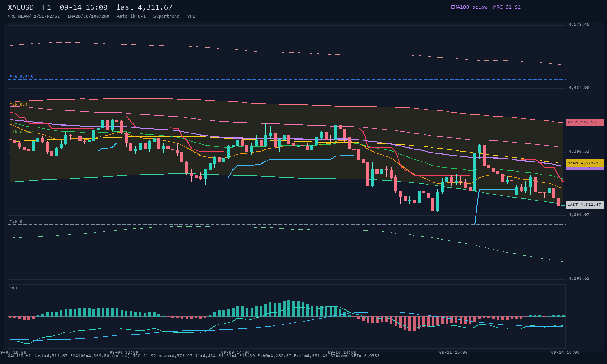
Task: Click the 'Fib 0' level label
Action: [16, 222]
